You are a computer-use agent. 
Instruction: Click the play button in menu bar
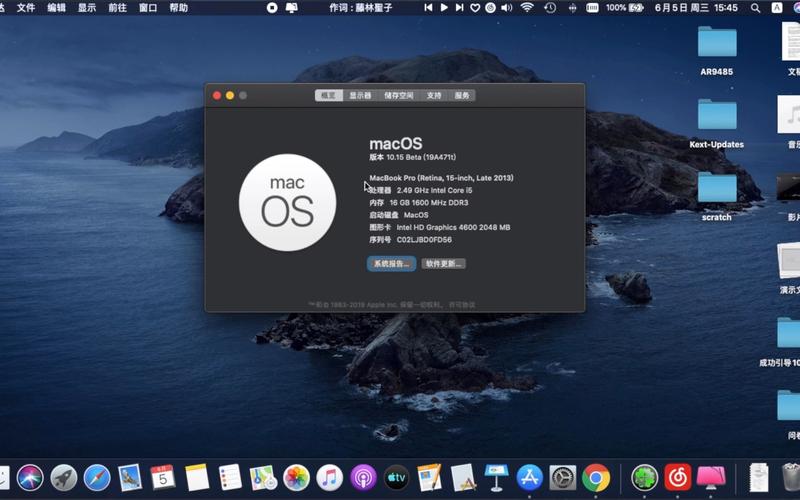(444, 8)
